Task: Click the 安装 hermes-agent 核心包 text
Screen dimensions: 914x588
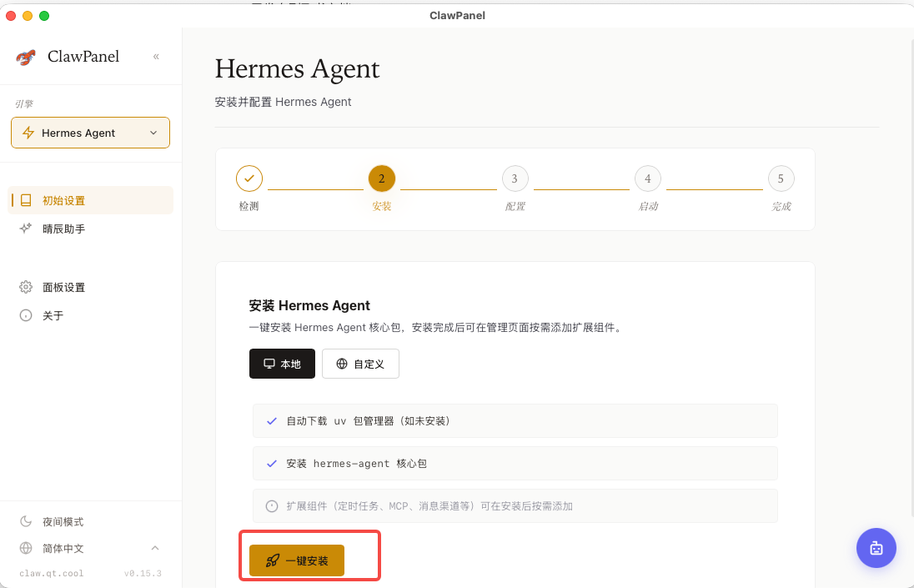Action: point(356,463)
